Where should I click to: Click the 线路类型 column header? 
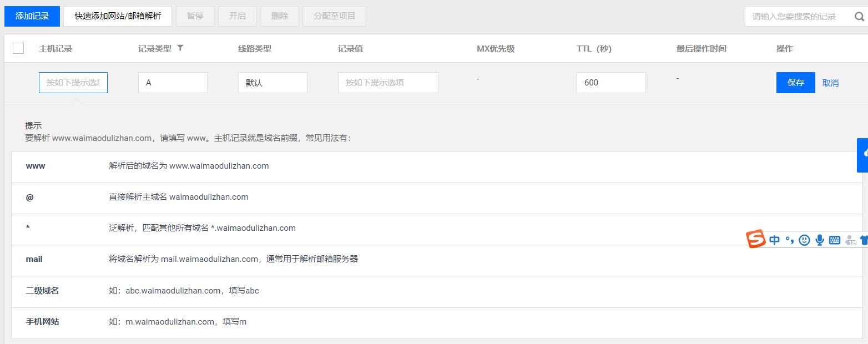pyautogui.click(x=255, y=49)
